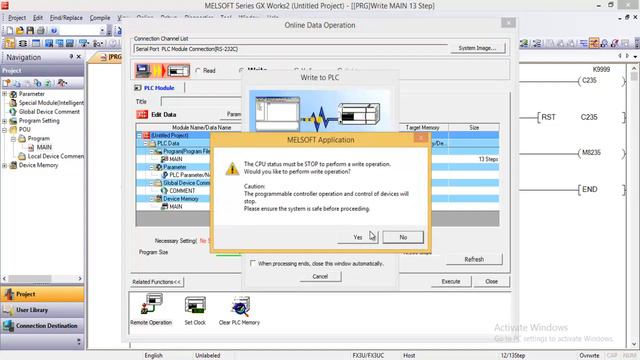640x360 pixels.
Task: Click the Navigation panel horizontal scrollbar
Action: click(x=42, y=278)
